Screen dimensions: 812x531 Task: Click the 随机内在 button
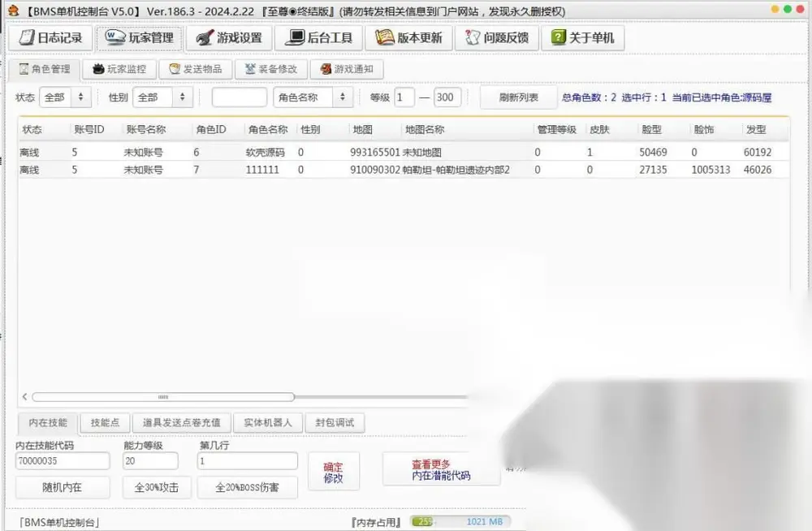[63, 487]
